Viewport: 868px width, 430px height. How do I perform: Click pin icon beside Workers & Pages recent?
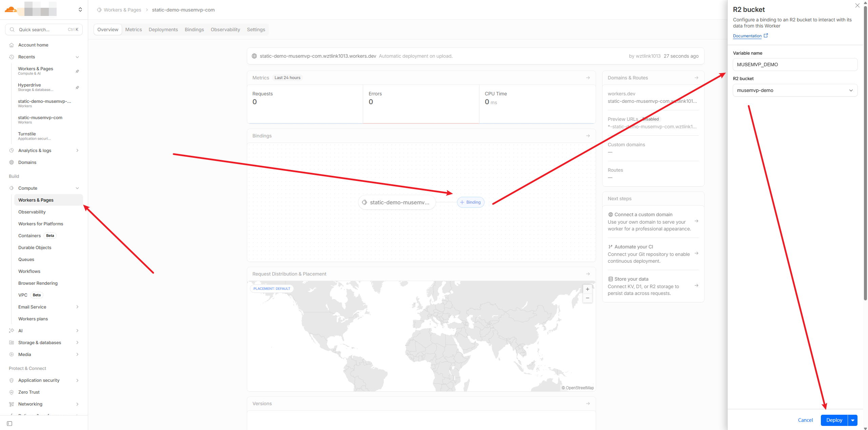tap(77, 71)
